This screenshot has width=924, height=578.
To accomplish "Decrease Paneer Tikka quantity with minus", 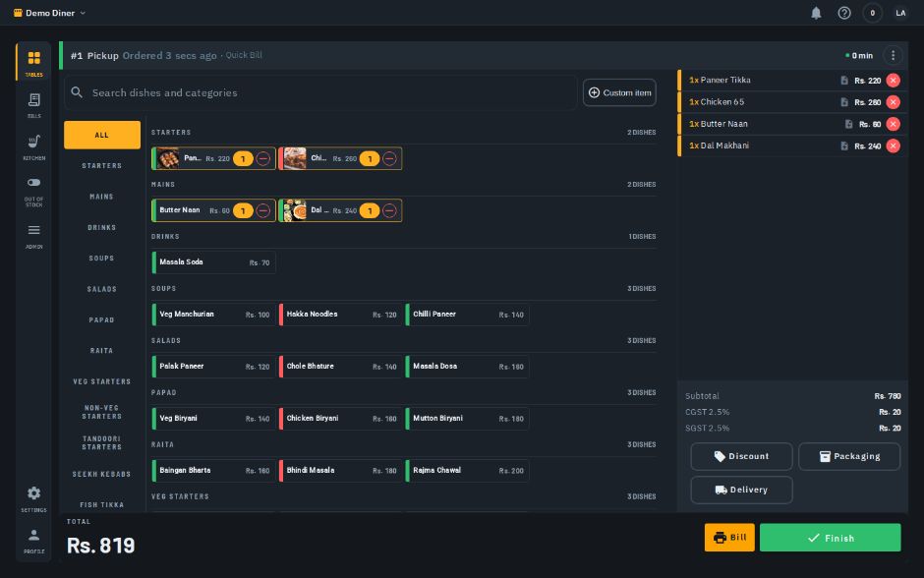I will point(263,158).
